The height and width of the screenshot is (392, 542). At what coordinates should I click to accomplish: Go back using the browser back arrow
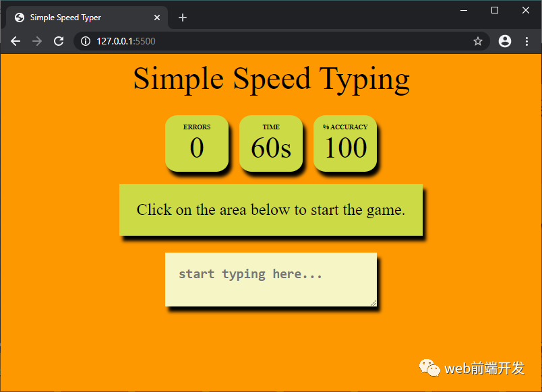[16, 41]
